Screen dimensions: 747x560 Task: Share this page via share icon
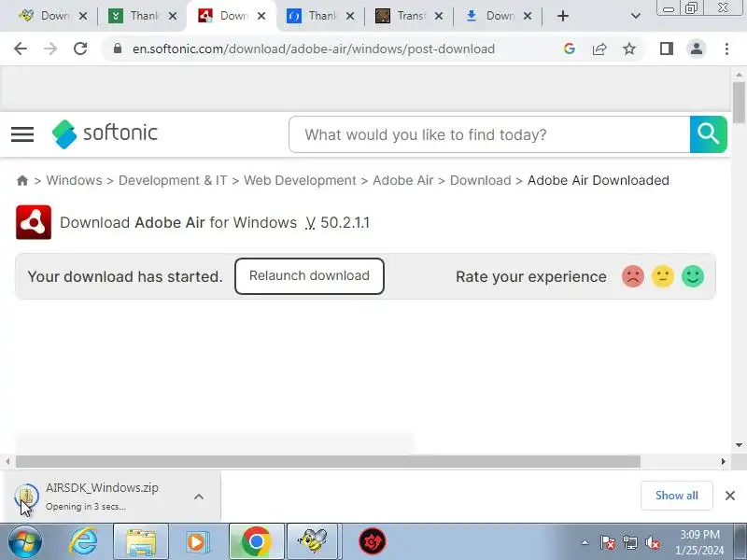(599, 49)
